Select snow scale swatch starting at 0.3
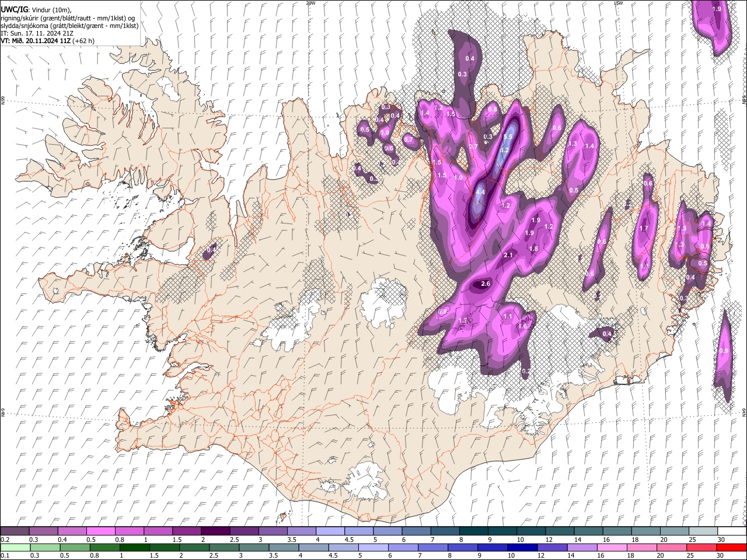This screenshot has width=747, height=560. (43, 531)
